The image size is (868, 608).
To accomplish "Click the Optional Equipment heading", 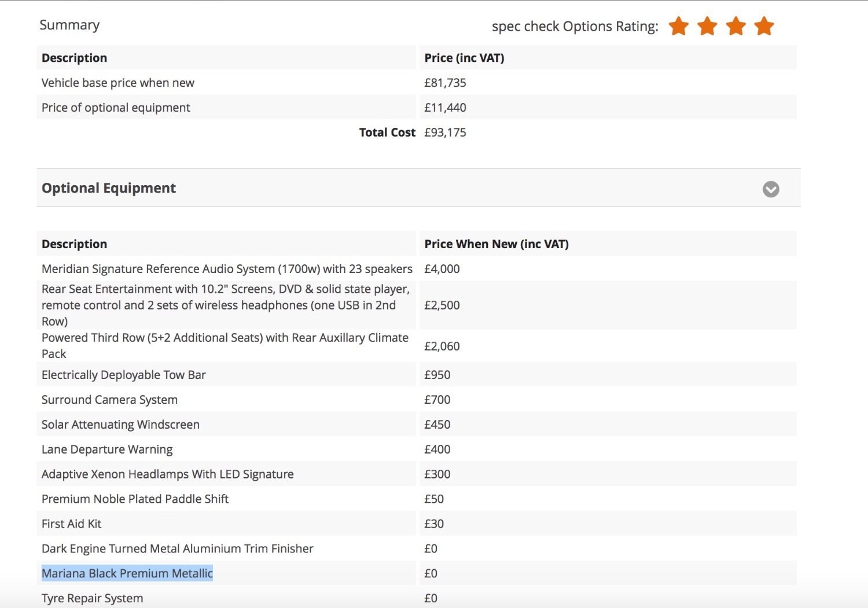I will coord(109,188).
